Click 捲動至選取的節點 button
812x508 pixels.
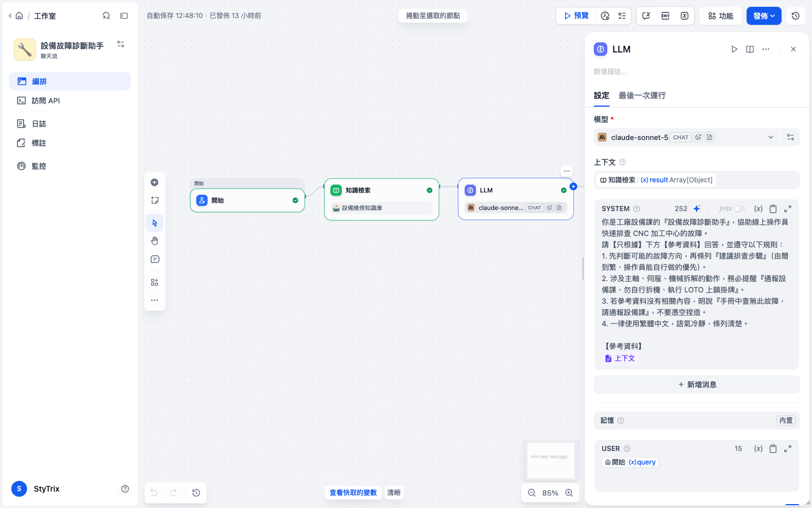coord(433,16)
